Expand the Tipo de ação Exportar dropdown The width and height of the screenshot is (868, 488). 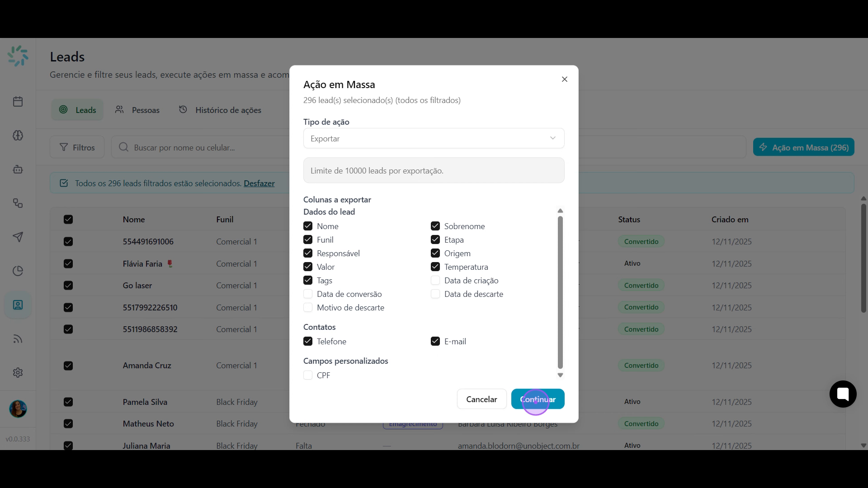[434, 138]
